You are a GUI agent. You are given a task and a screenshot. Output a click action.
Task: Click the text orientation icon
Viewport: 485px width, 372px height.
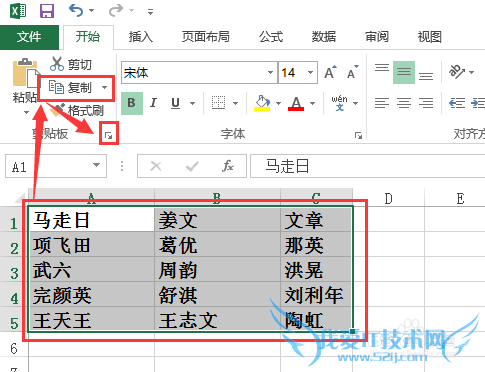(x=456, y=71)
